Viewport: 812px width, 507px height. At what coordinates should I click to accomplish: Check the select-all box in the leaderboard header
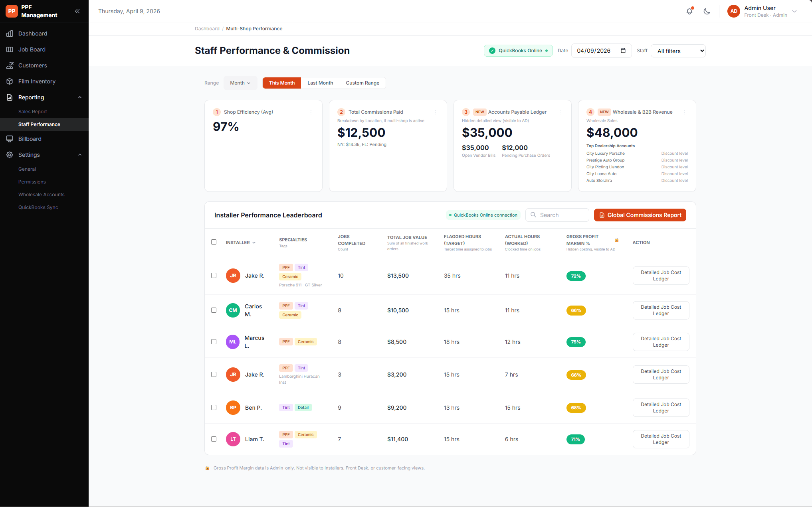214,242
